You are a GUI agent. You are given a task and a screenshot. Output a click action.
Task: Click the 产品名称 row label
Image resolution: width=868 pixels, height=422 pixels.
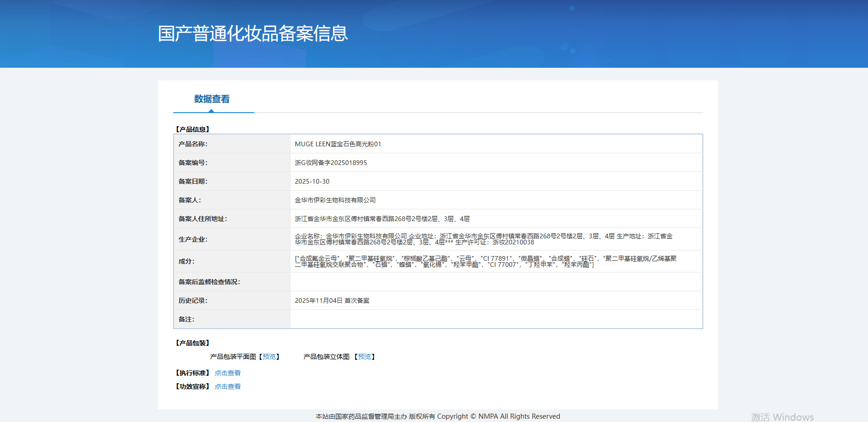[x=193, y=144]
